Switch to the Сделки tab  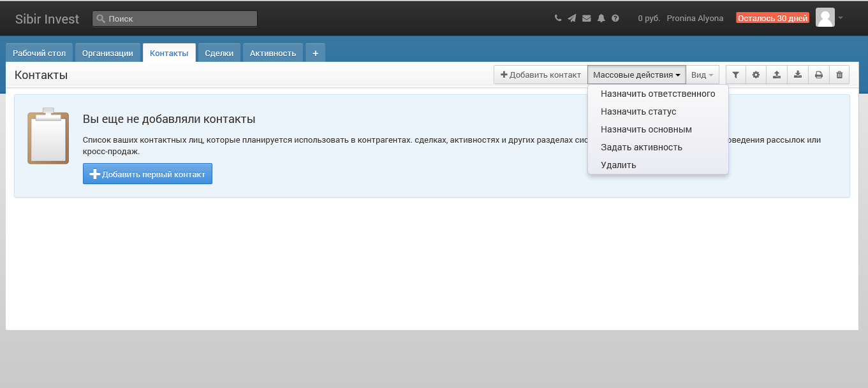[219, 53]
